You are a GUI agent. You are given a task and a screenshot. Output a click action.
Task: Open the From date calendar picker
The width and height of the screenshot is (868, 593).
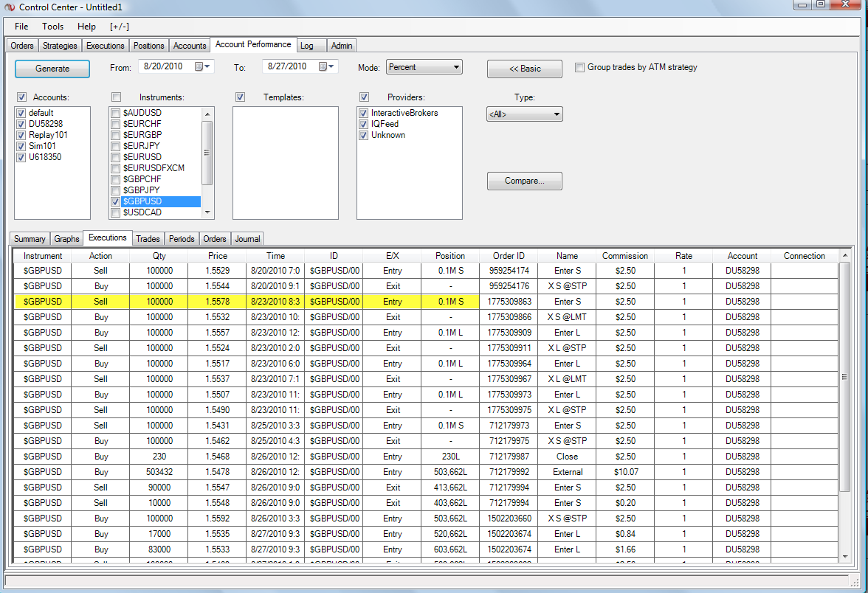point(202,67)
